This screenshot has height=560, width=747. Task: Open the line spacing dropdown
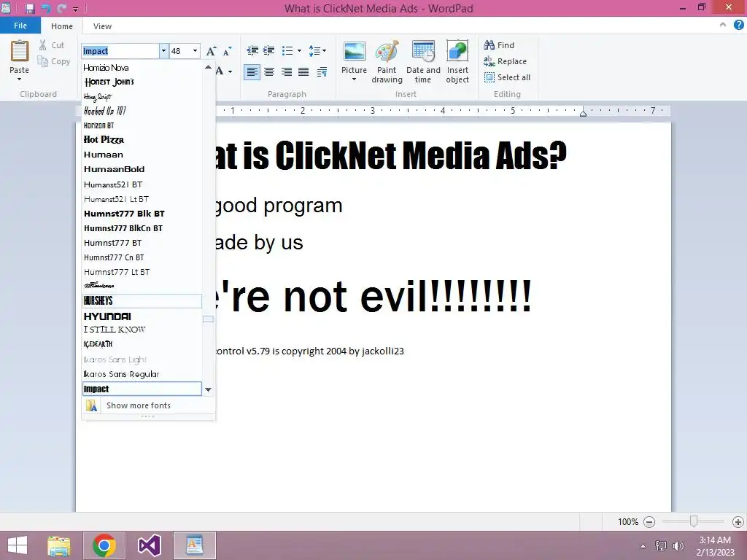(x=317, y=50)
